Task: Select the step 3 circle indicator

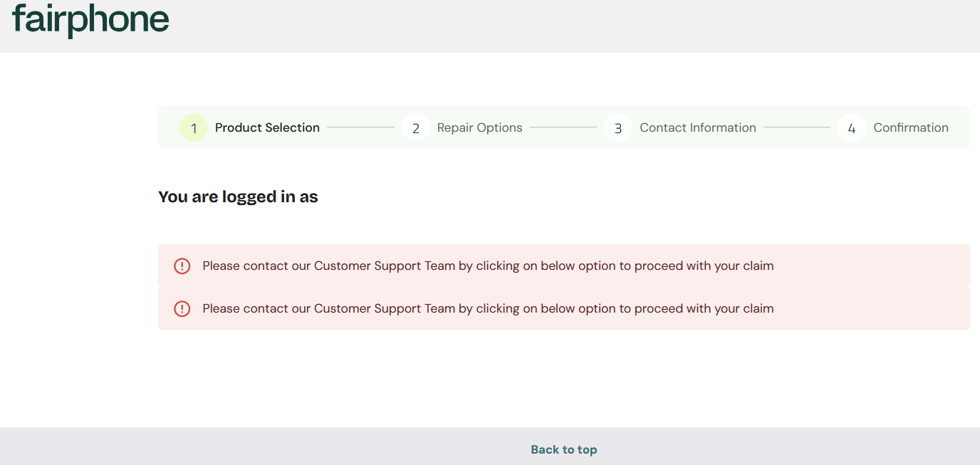Action: (618, 128)
